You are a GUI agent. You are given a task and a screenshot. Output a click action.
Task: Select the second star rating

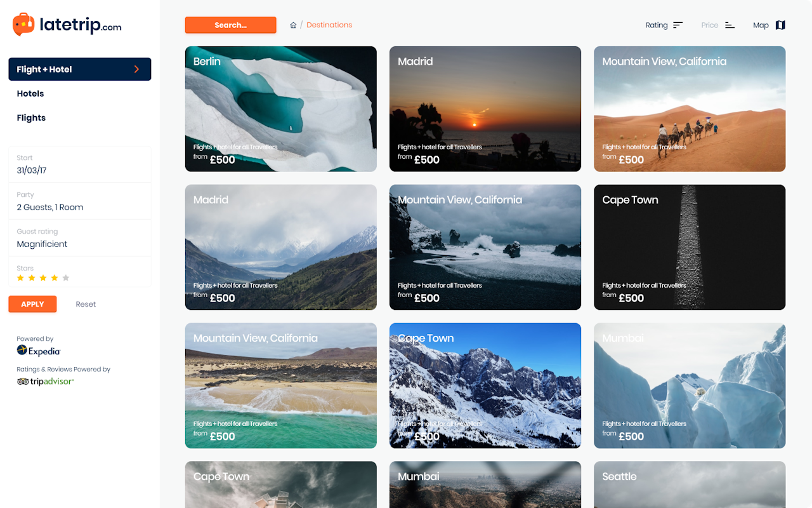[x=32, y=278]
